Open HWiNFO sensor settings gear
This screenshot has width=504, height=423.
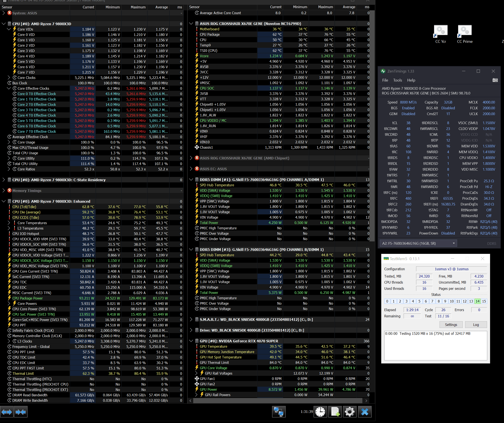point(350,412)
